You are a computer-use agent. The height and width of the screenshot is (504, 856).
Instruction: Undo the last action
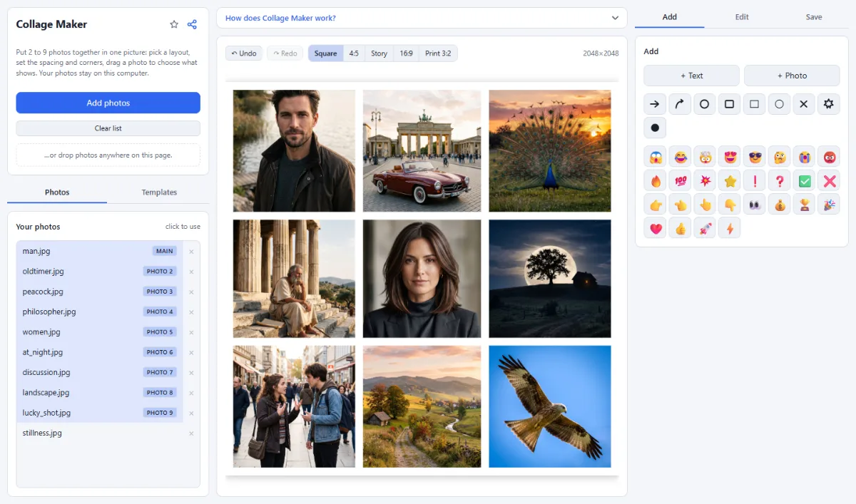[x=244, y=53]
